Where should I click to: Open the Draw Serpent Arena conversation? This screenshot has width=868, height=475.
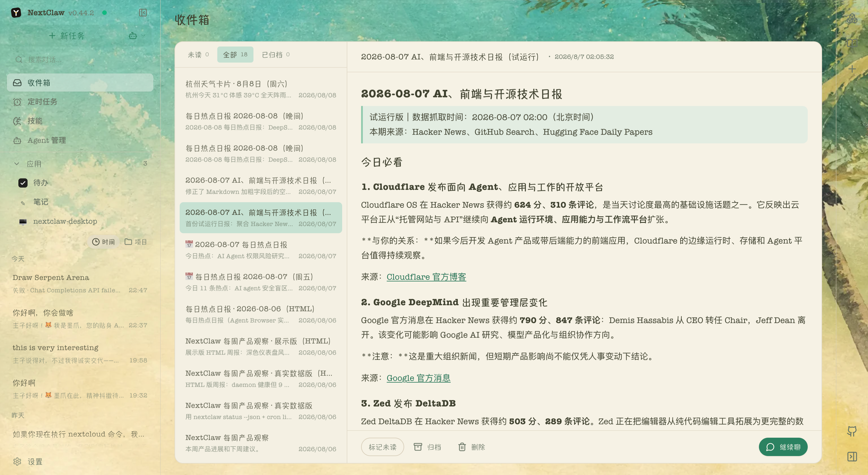[x=80, y=283]
